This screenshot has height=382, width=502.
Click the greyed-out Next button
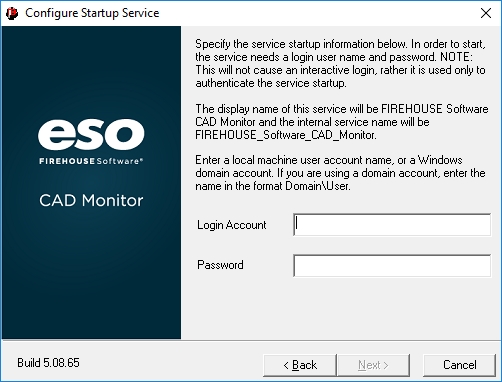(x=373, y=365)
